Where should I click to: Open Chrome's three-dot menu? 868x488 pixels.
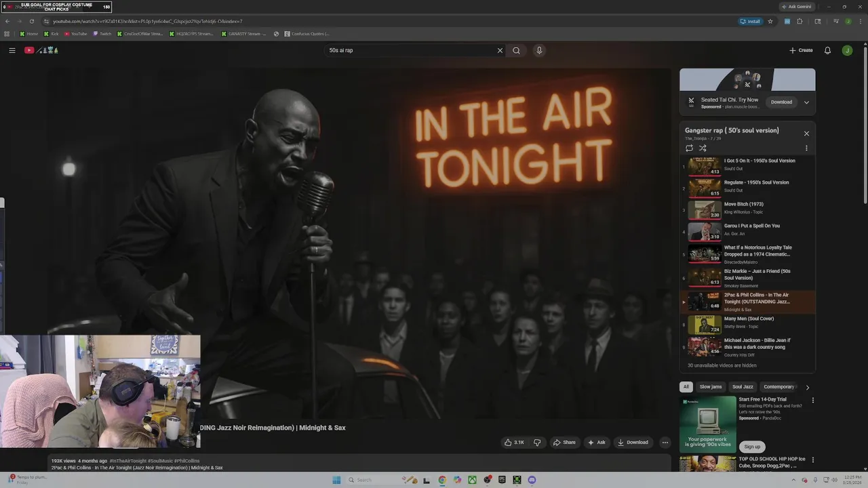[860, 21]
